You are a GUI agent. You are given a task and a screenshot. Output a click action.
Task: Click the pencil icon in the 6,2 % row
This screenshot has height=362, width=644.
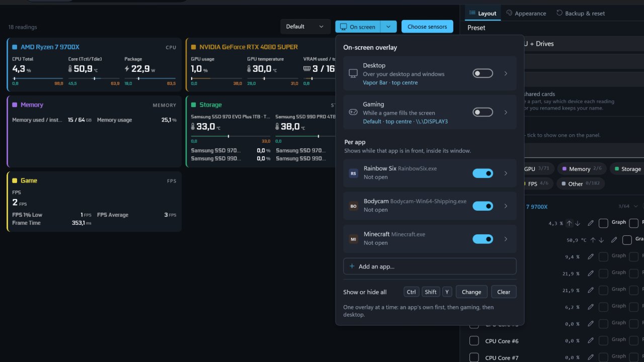[x=591, y=307]
